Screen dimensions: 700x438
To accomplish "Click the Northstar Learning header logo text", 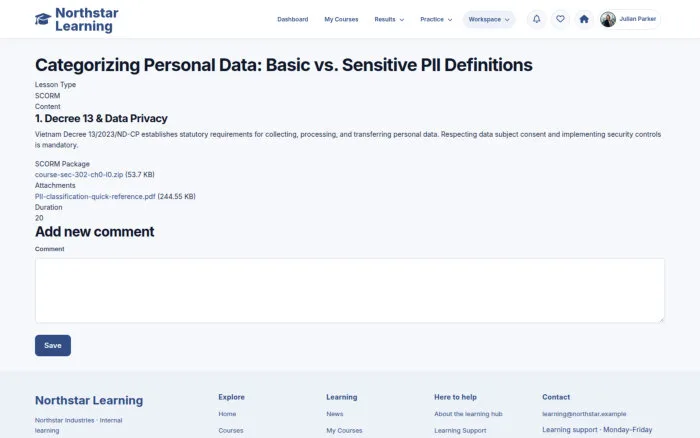I will 87,19.
